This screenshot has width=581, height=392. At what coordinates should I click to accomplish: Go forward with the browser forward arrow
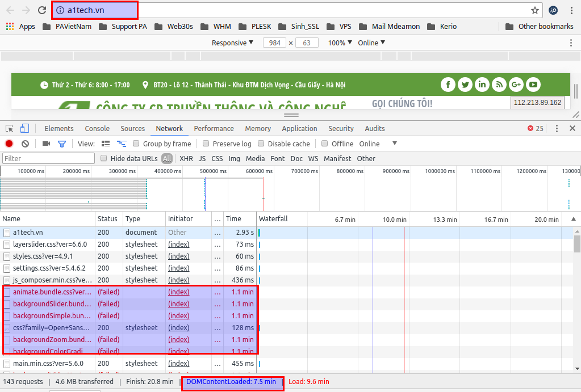(26, 10)
